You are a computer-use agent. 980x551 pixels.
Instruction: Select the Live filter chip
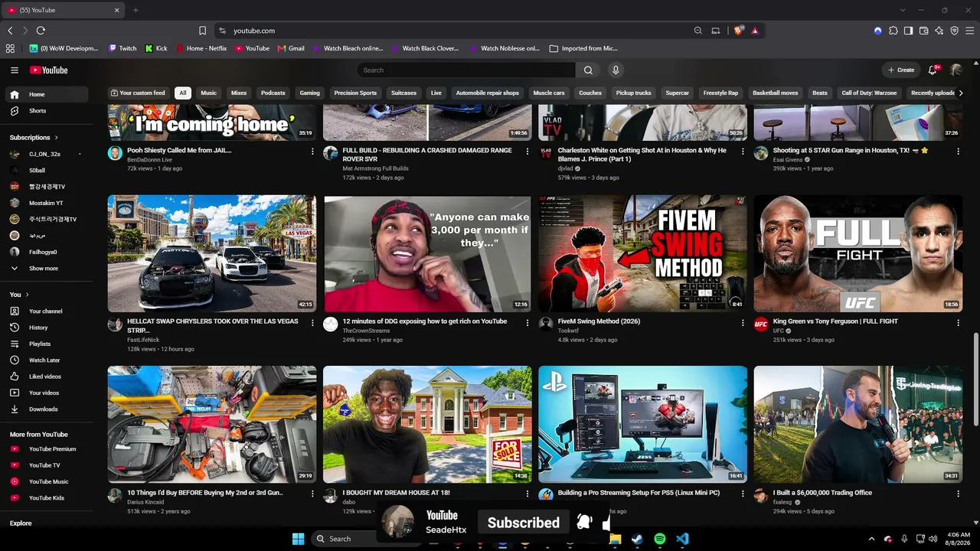coord(436,93)
